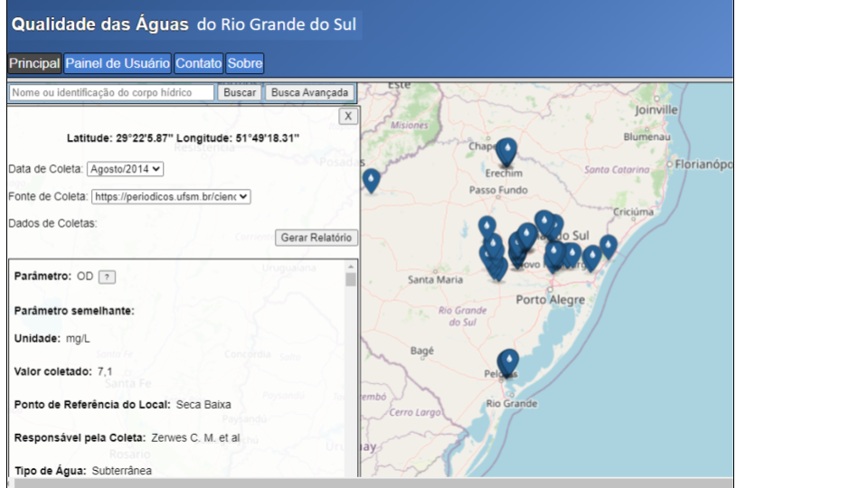This screenshot has height=488, width=868.
Task: Focus the water body name search field
Action: click(112, 93)
